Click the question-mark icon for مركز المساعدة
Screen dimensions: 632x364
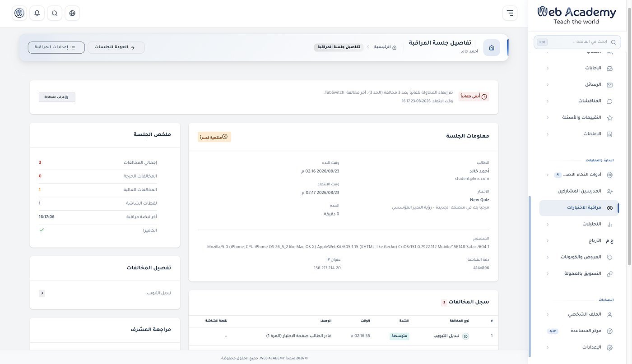609,331
